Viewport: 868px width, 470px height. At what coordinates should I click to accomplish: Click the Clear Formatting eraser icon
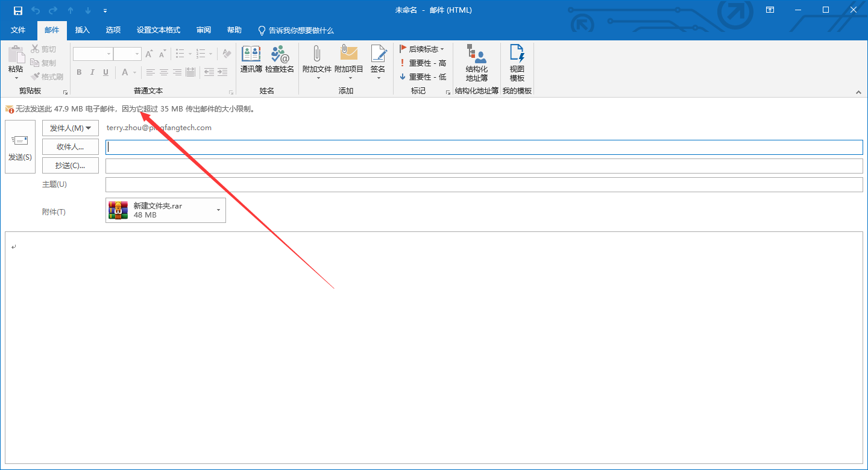coord(227,54)
